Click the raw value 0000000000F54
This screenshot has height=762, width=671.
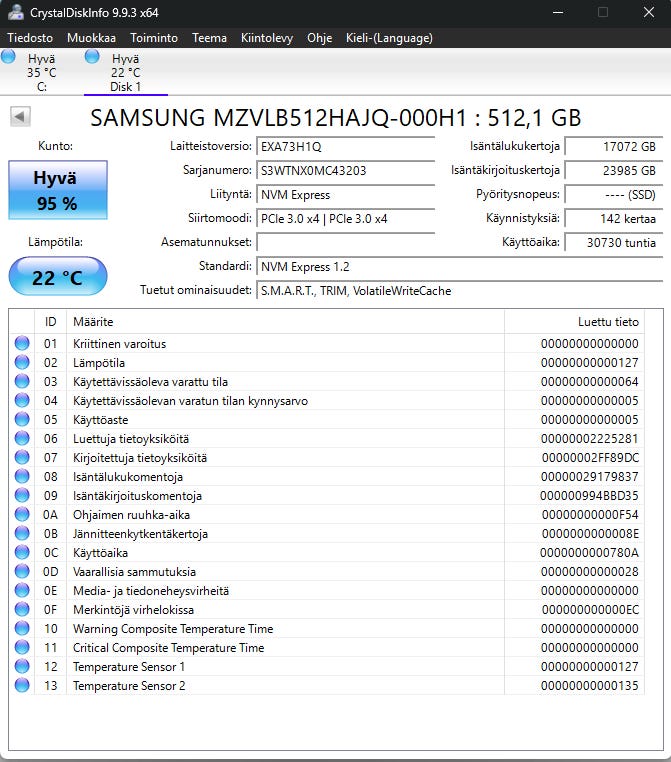(x=590, y=515)
